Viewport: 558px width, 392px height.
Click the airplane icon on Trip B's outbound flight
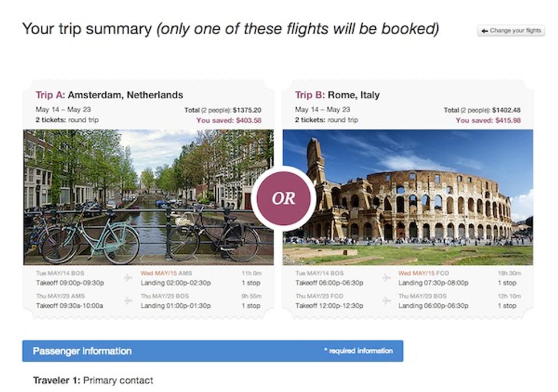386,276
